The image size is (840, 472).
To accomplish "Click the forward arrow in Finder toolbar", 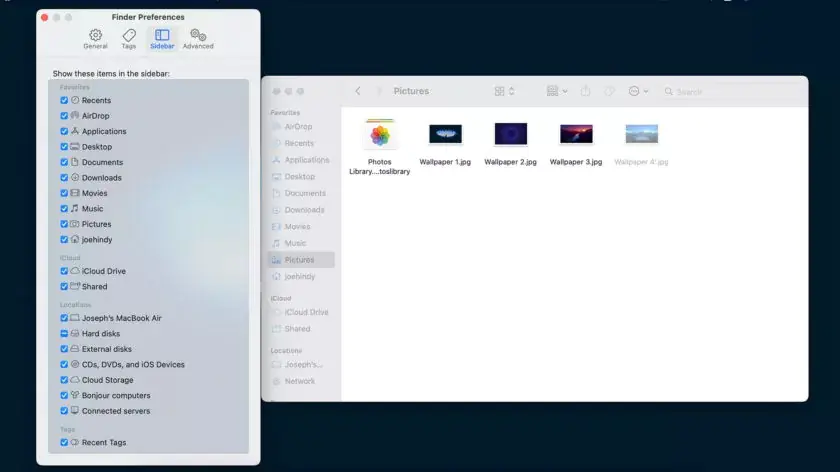I will click(379, 91).
